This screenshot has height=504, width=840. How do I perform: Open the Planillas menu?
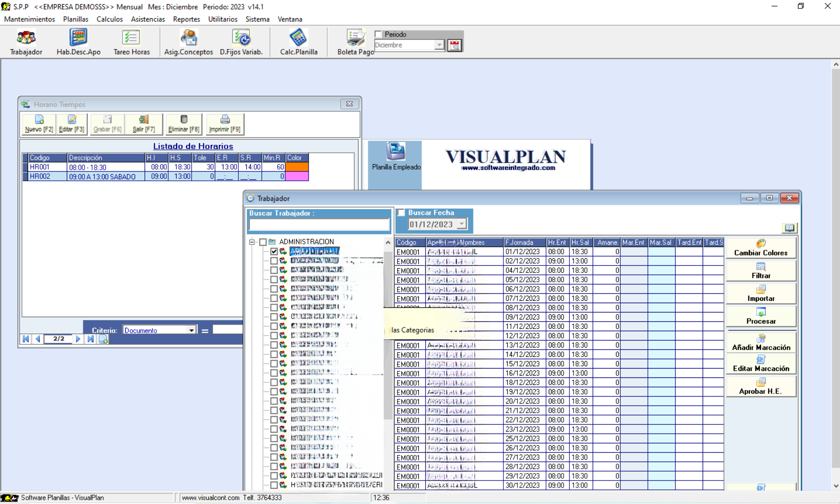(76, 19)
